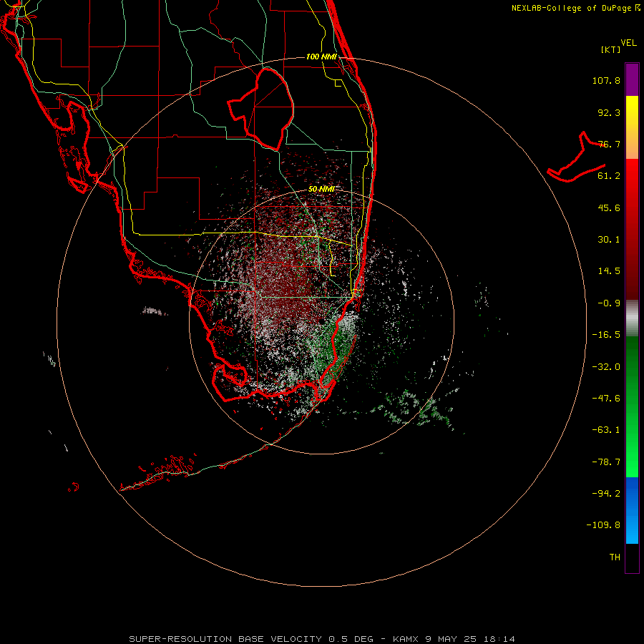Screen dimensions: 644x644
Task: Click the 76.7 velocity scale value
Action: [x=609, y=144]
